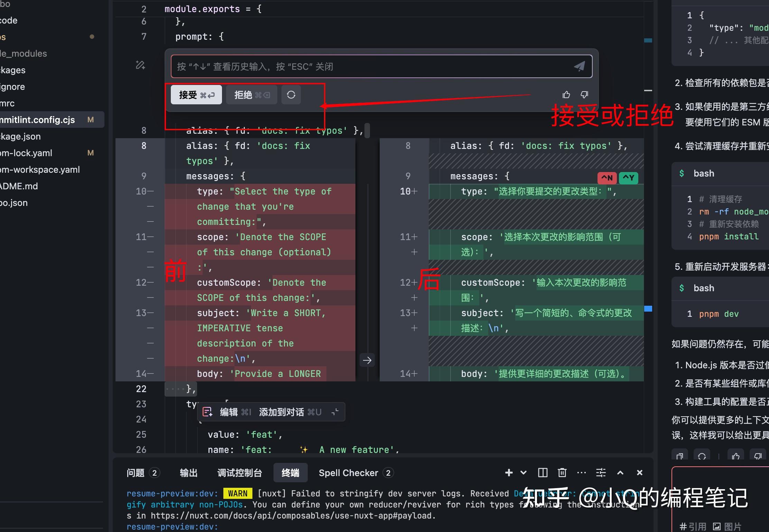
Task: Expand the panel to full height with chevron
Action: (621, 473)
